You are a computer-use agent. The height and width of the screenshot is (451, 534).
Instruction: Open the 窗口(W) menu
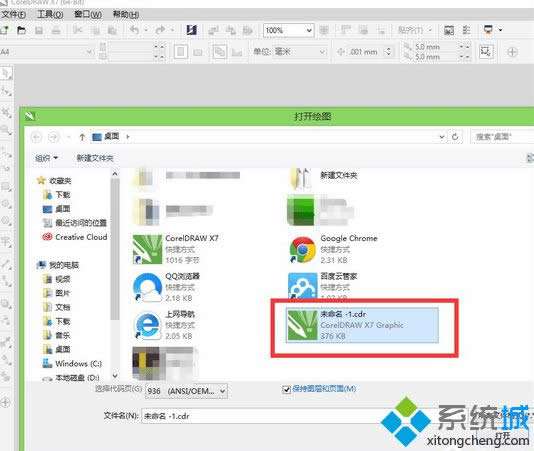point(88,14)
